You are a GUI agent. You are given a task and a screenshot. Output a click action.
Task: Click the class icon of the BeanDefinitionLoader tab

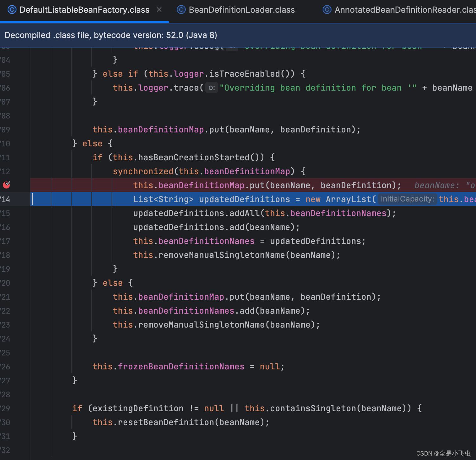pos(181,10)
